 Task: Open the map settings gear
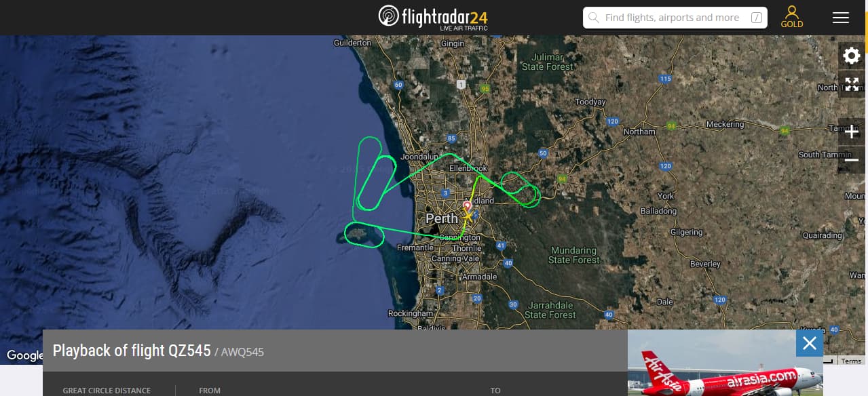[x=852, y=56]
